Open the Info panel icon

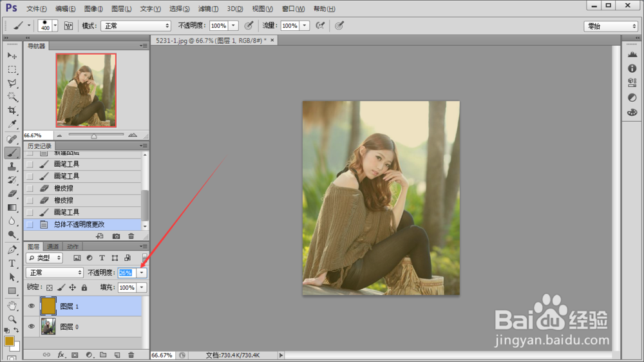point(632,69)
